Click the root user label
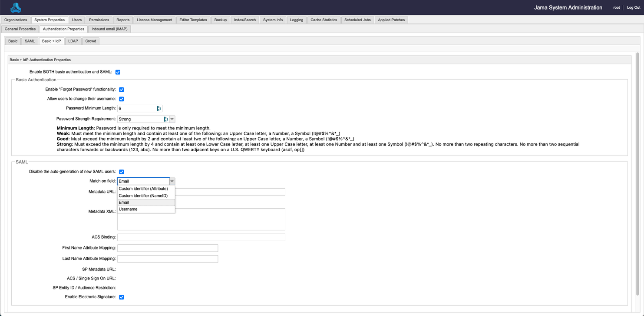The width and height of the screenshot is (644, 316). tap(616, 8)
